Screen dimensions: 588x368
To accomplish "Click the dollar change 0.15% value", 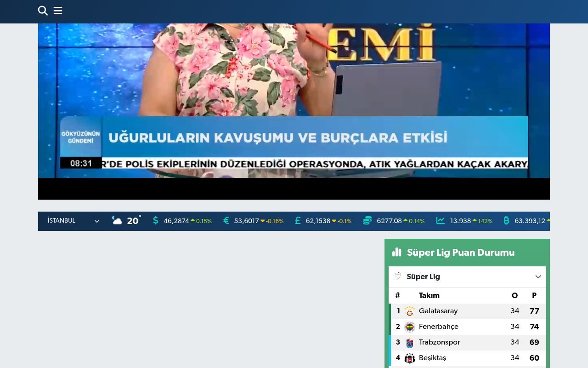I will [204, 221].
